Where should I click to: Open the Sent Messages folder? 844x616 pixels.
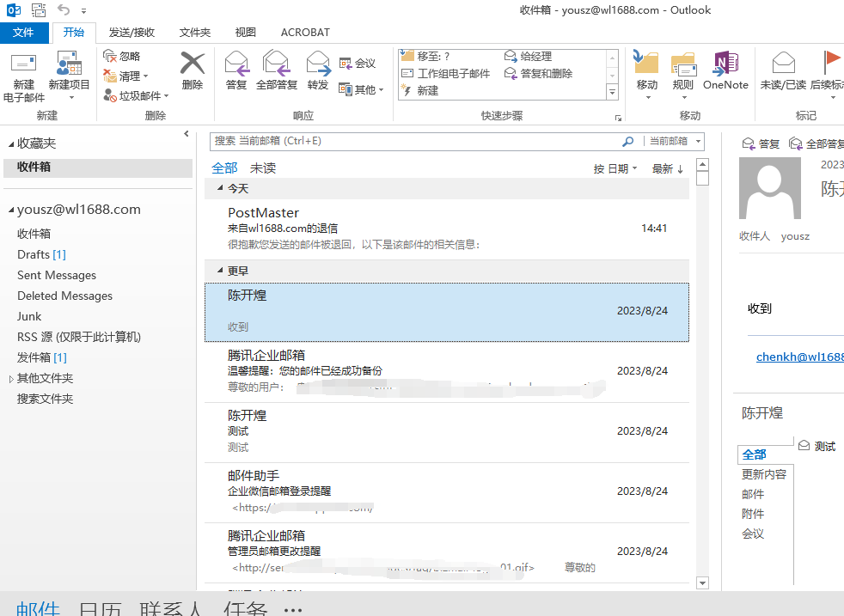click(57, 275)
